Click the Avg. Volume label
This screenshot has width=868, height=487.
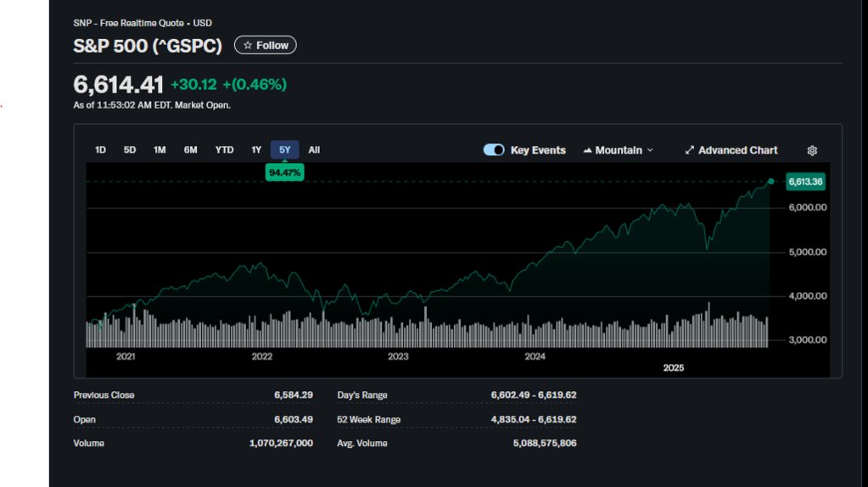coord(362,443)
